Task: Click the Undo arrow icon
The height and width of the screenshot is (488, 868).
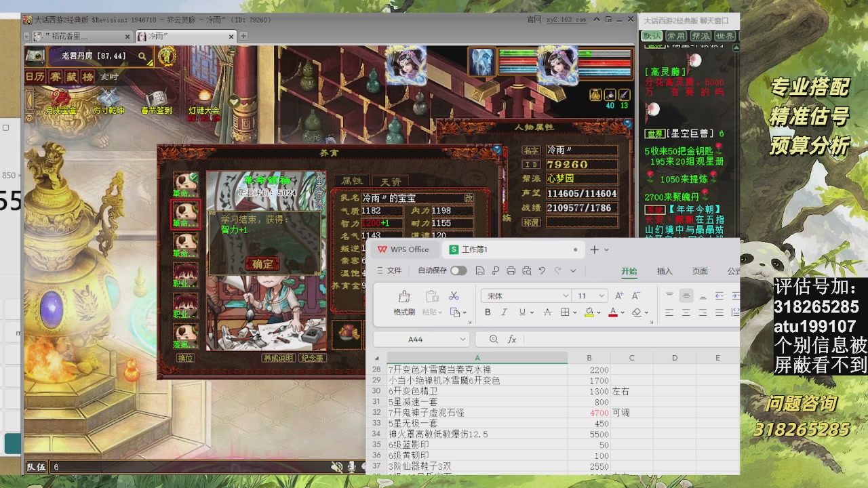Action: point(542,270)
